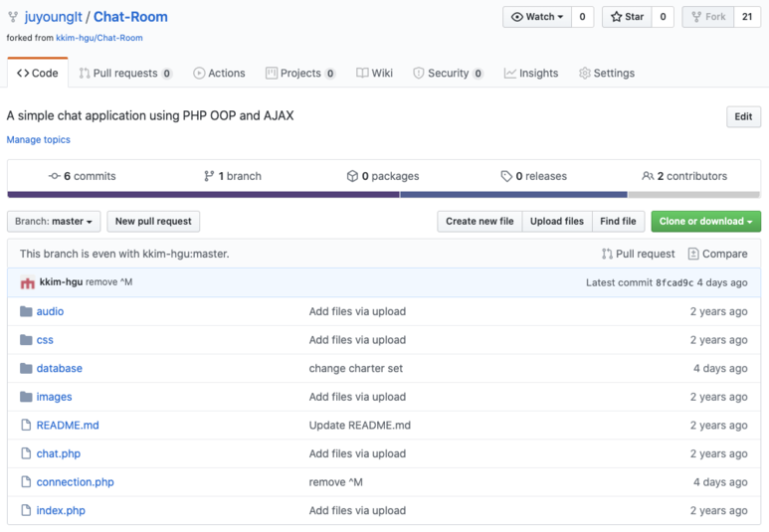Screen dimensions: 769x532
Task: Click 'Add files via upload' in audio row
Action: pyautogui.click(x=357, y=311)
